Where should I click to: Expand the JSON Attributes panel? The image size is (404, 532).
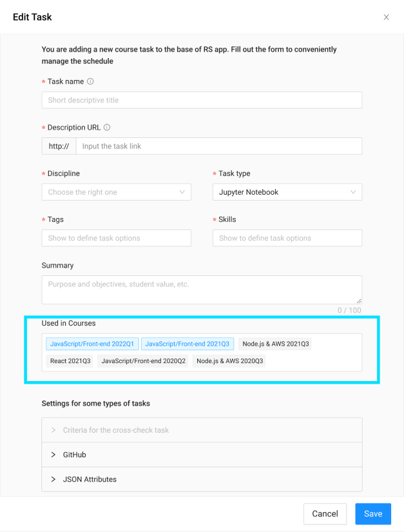[x=202, y=479]
